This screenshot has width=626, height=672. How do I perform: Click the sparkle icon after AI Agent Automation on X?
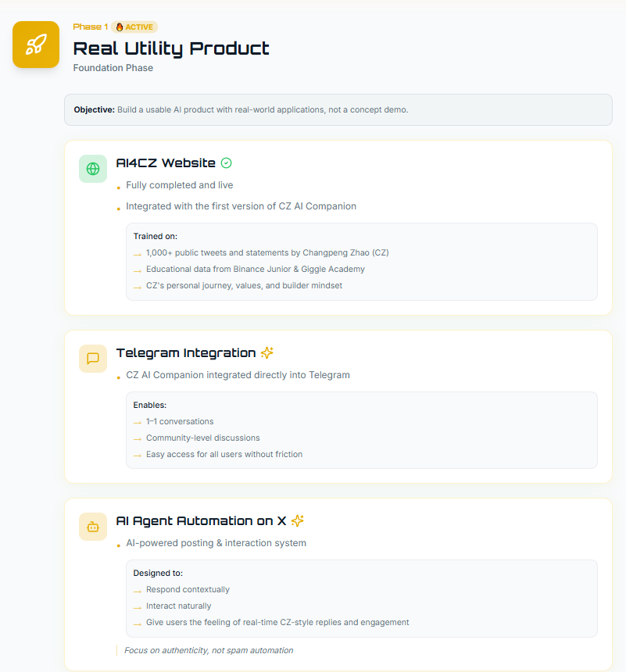coord(298,520)
